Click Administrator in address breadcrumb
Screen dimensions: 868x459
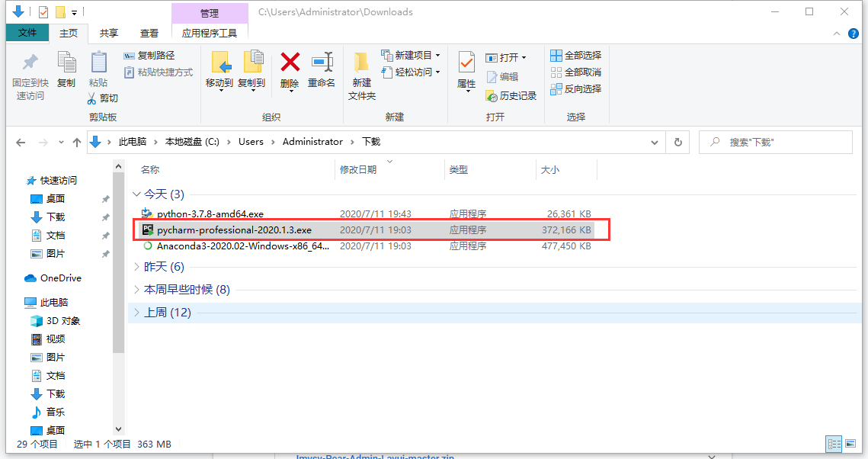pos(312,142)
